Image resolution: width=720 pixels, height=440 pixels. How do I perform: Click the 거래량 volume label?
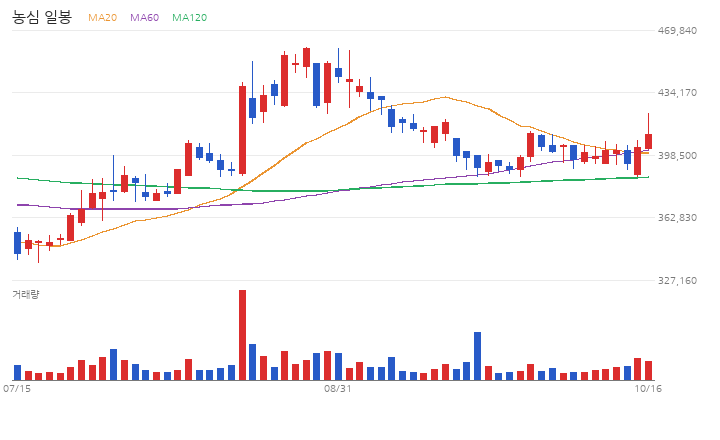(x=26, y=294)
